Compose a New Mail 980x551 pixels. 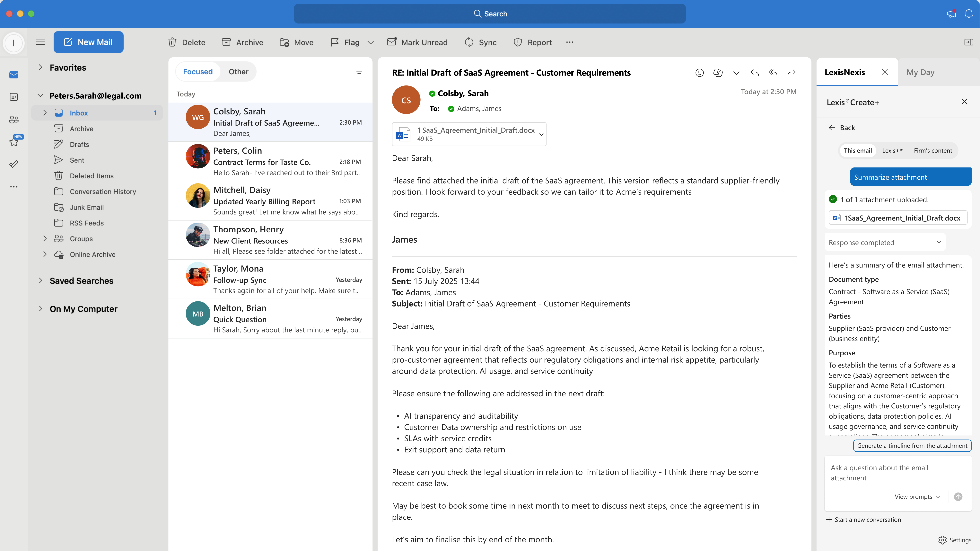[88, 42]
